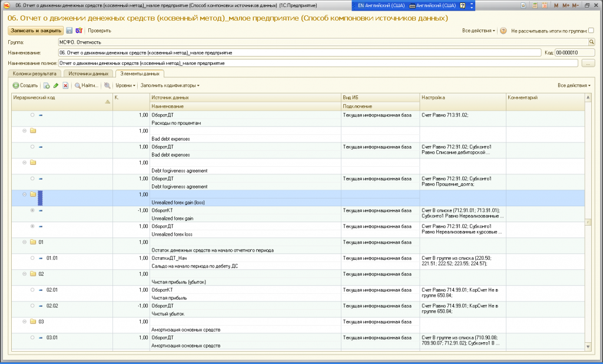The image size is (603, 364).
Task: Open the table toolbar's Все действия menu
Action: 574,85
